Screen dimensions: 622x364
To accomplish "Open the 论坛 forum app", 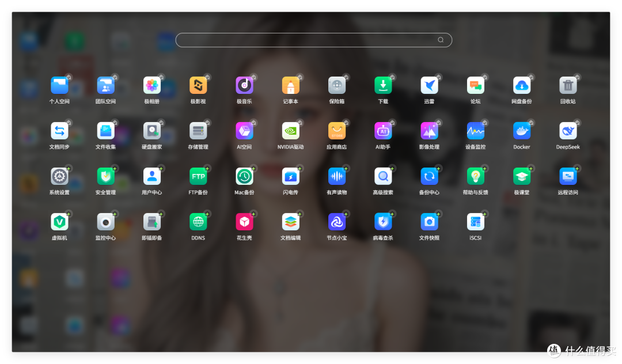I will [x=476, y=85].
